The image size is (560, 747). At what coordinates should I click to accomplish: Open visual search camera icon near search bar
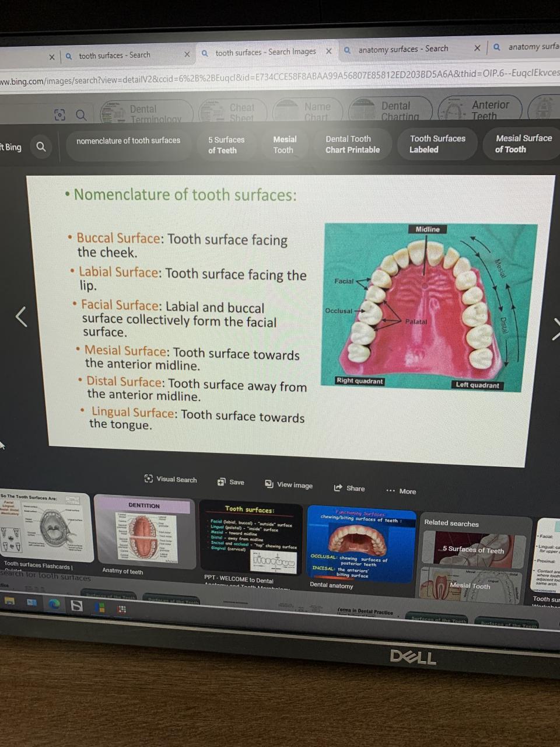coord(60,115)
